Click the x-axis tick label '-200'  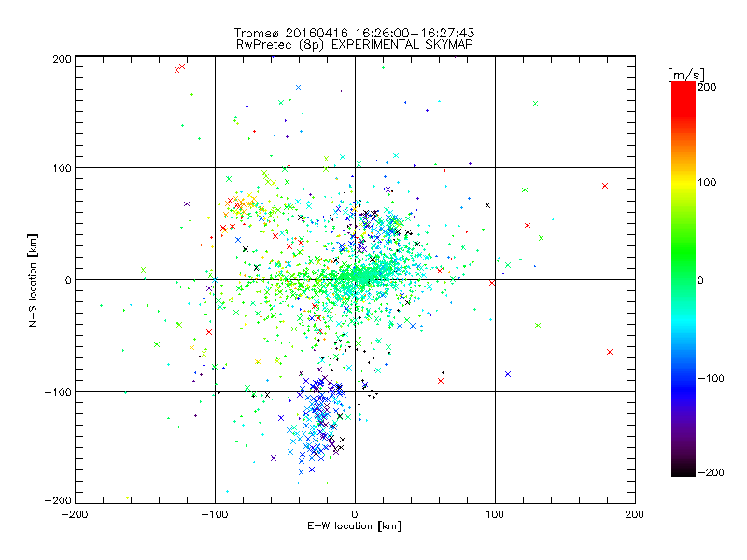(75, 514)
